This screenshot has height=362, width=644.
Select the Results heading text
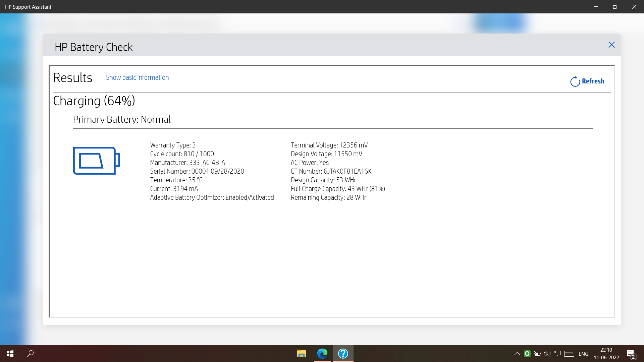(73, 77)
